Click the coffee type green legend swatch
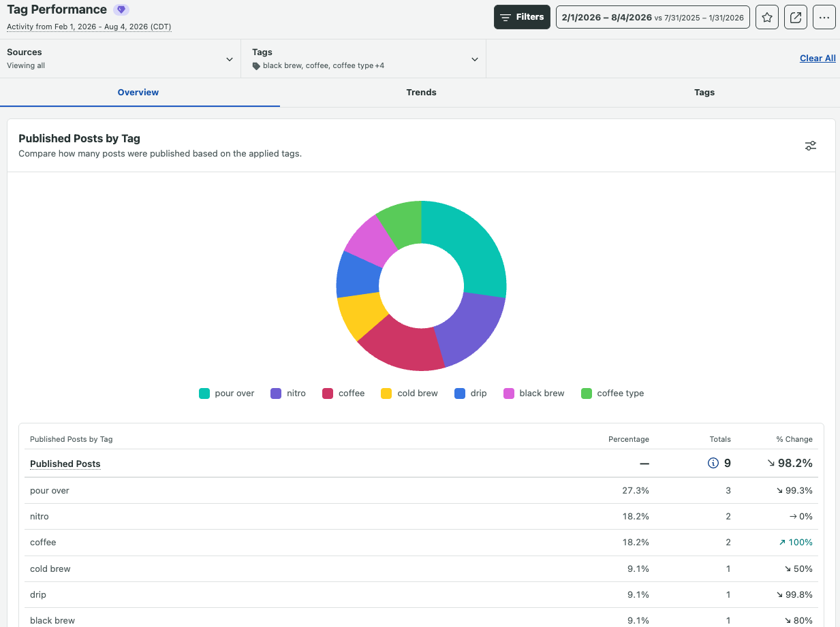This screenshot has width=840, height=627. click(587, 393)
